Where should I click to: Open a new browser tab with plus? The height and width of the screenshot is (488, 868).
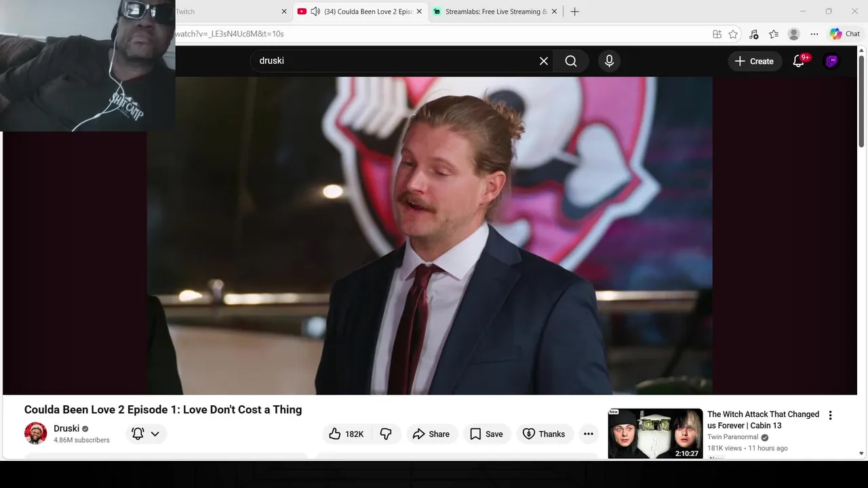pos(574,12)
